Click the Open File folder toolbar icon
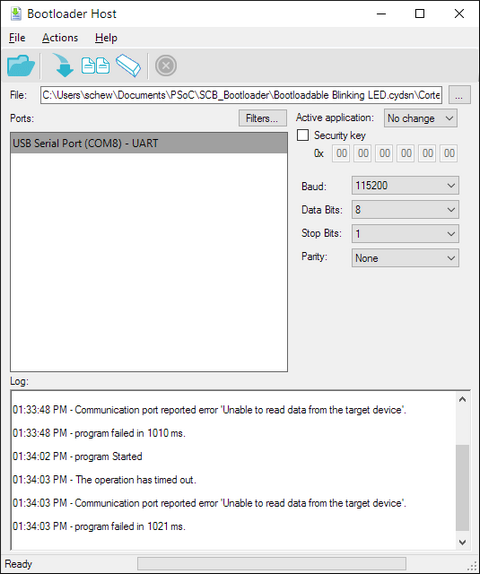Viewport: 480px width, 574px height. pyautogui.click(x=21, y=66)
